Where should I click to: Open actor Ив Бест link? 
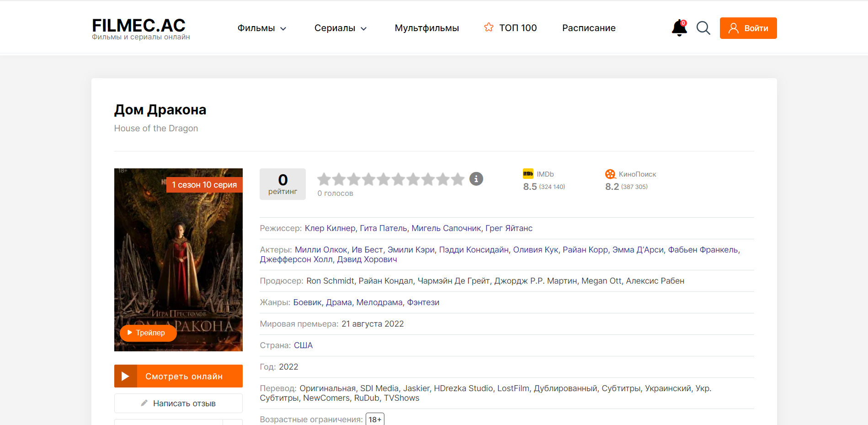367,250
